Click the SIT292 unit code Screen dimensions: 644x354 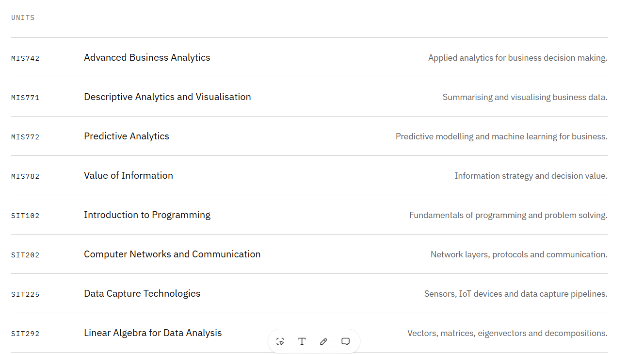pyautogui.click(x=25, y=334)
